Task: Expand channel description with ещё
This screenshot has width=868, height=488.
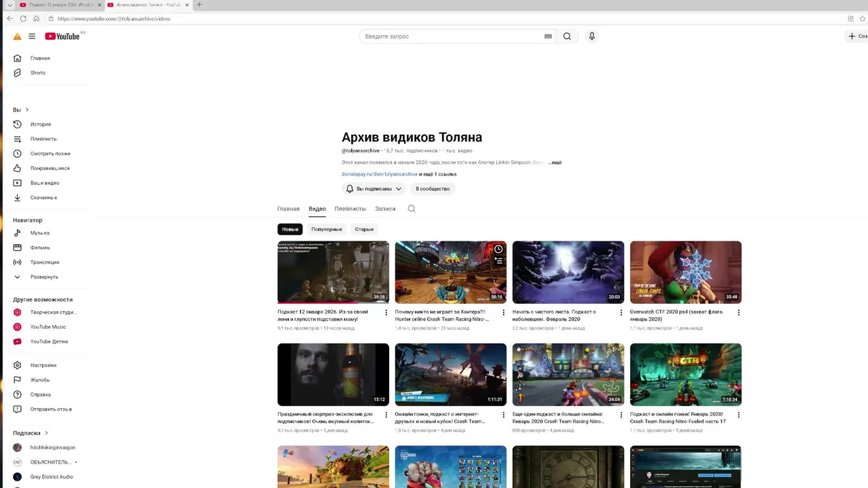Action: click(555, 163)
